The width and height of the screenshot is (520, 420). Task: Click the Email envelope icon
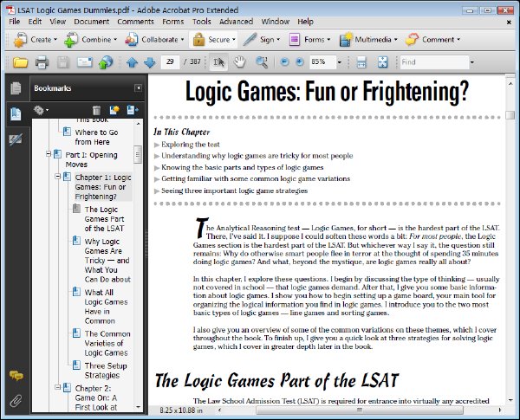tap(85, 62)
